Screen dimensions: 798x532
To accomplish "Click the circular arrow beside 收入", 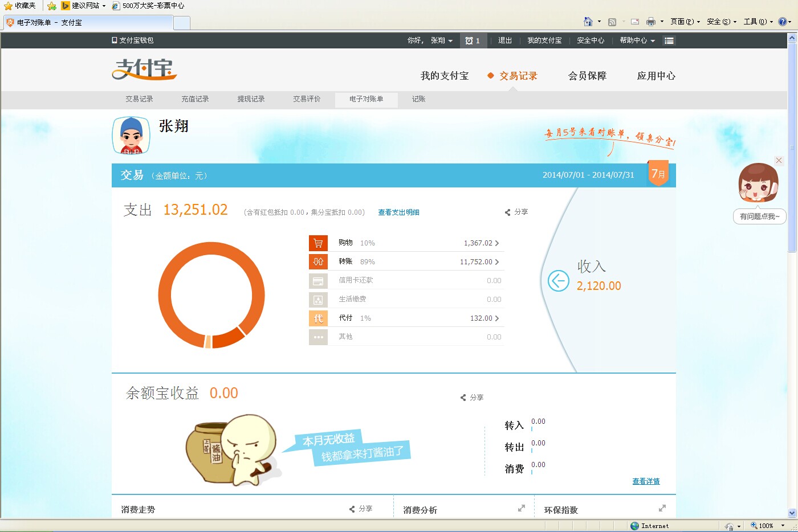I will (559, 281).
